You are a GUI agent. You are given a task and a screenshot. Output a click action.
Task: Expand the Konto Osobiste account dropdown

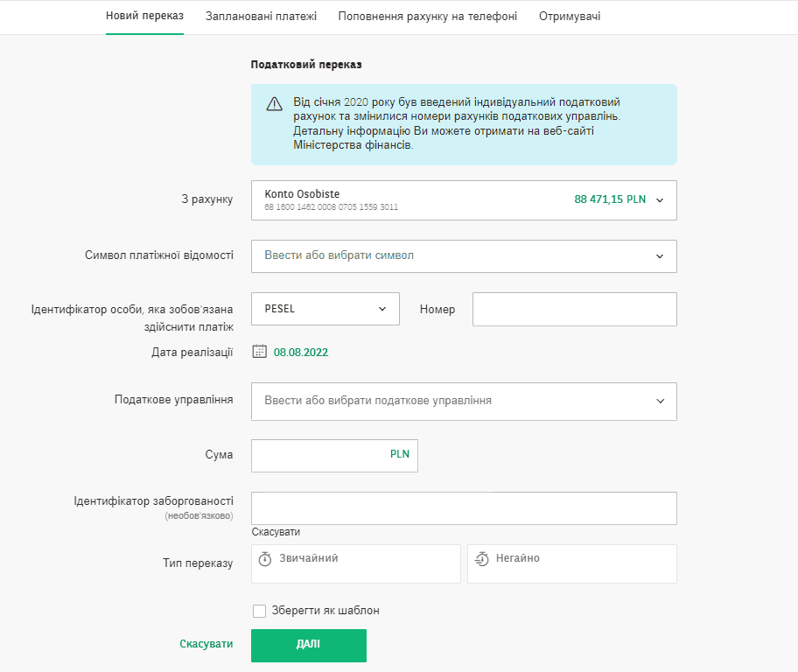click(660, 199)
